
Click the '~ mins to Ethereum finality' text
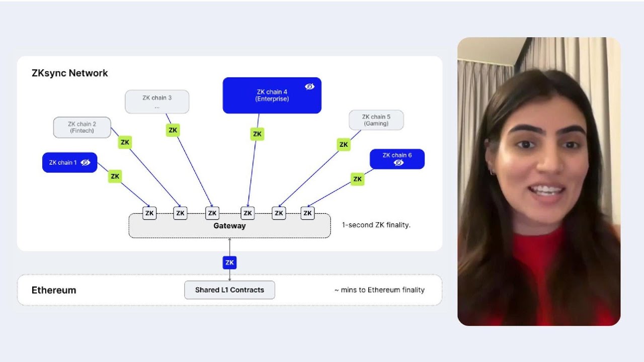pyautogui.click(x=379, y=290)
